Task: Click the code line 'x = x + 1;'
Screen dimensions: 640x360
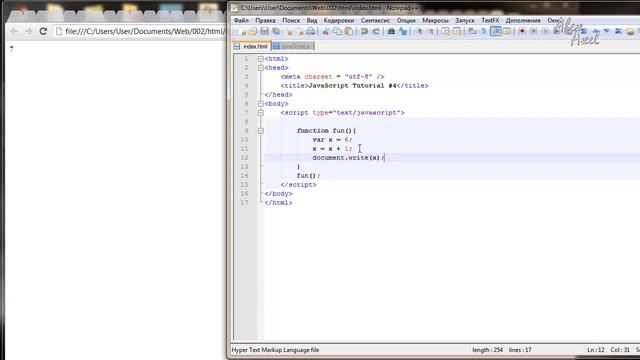Action: point(332,149)
